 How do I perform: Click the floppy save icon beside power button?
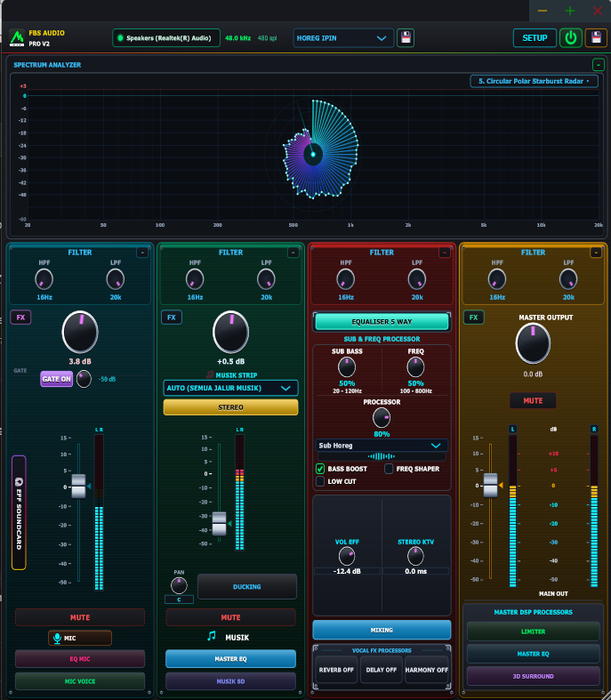click(x=596, y=38)
